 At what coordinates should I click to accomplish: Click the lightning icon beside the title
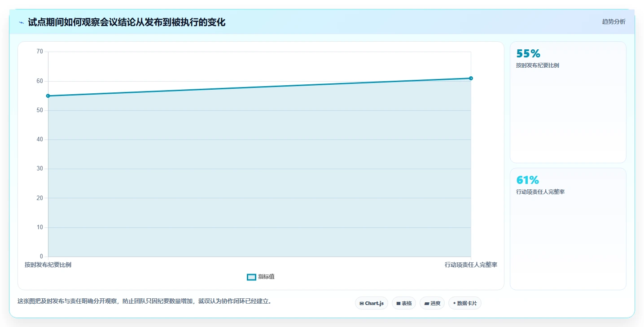coord(21,22)
